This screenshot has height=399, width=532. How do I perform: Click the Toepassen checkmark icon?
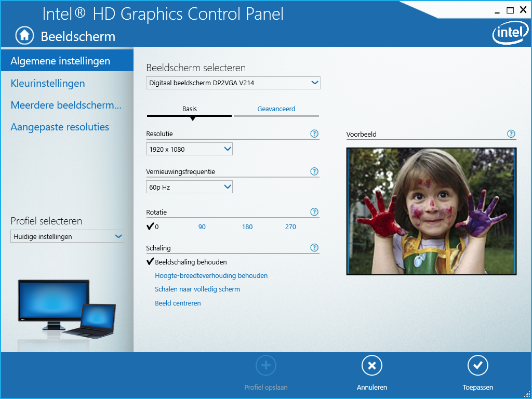(x=478, y=365)
